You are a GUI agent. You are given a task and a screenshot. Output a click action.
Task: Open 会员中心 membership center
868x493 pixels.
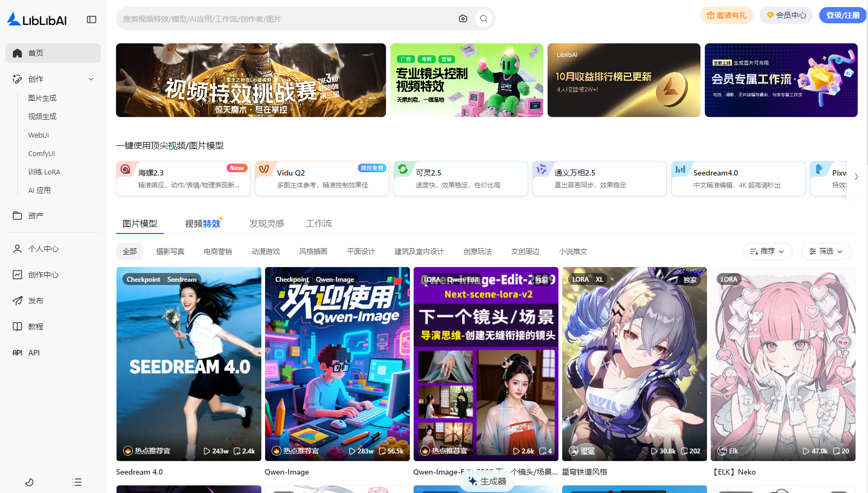click(786, 15)
